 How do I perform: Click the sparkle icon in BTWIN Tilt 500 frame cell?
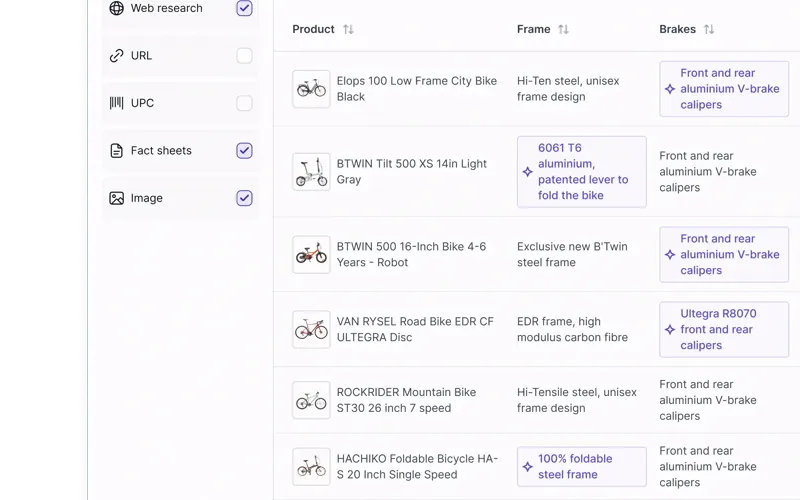coord(528,171)
